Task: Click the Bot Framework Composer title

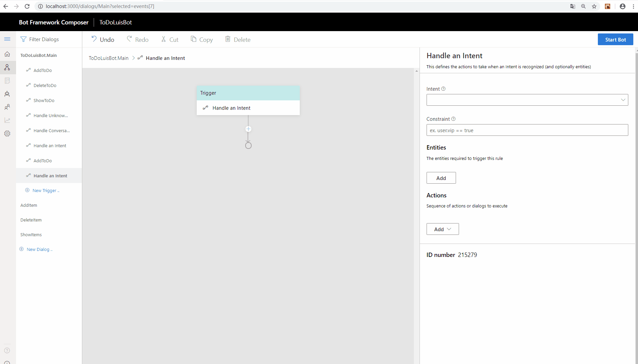Action: [x=54, y=22]
